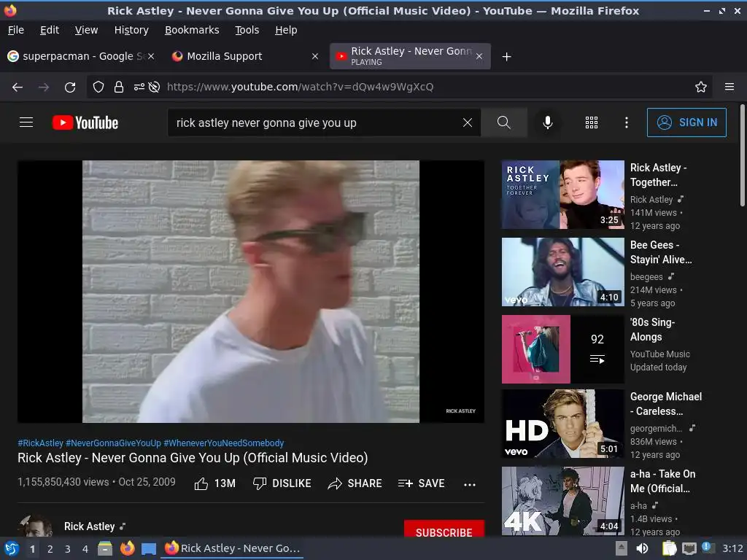Open Tools menu
This screenshot has width=747, height=560.
(247, 30)
